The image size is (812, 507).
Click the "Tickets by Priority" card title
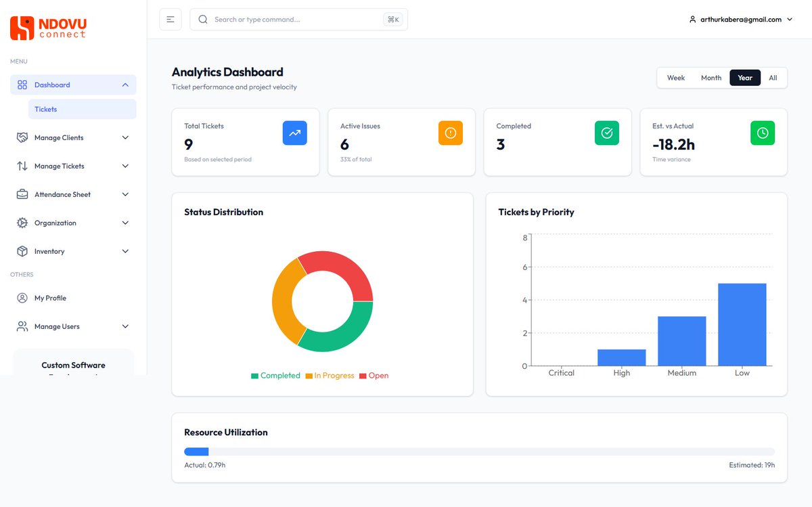(x=537, y=212)
